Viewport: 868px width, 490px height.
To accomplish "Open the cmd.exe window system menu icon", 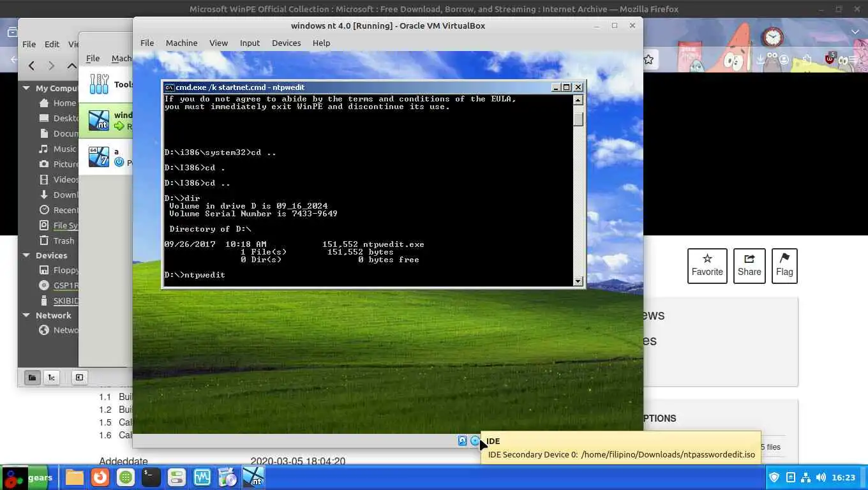I will coord(169,87).
